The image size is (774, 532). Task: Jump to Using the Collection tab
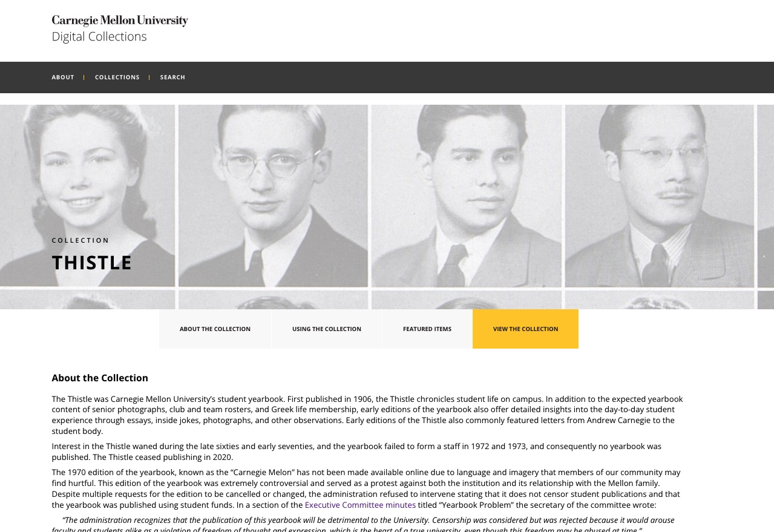(327, 329)
